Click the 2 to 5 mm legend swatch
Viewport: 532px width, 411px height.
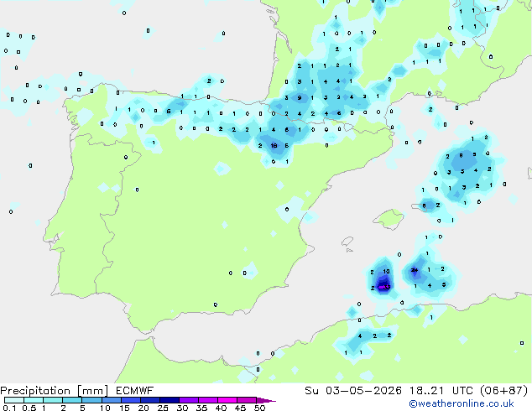coord(72,400)
